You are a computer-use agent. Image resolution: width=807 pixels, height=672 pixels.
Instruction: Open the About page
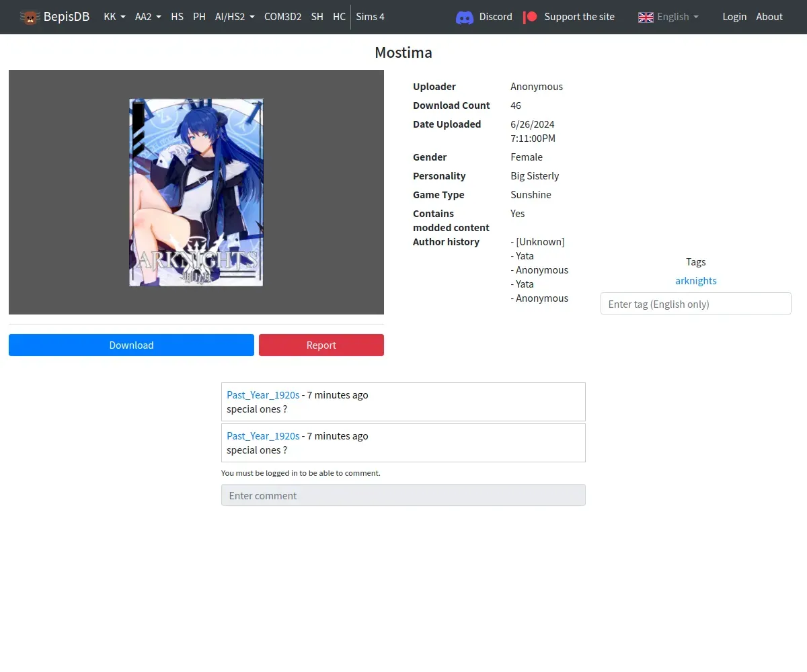[x=769, y=17]
